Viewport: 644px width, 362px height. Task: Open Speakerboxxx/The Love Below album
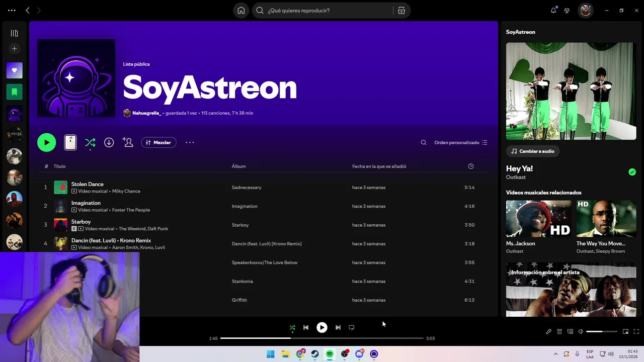point(265,262)
